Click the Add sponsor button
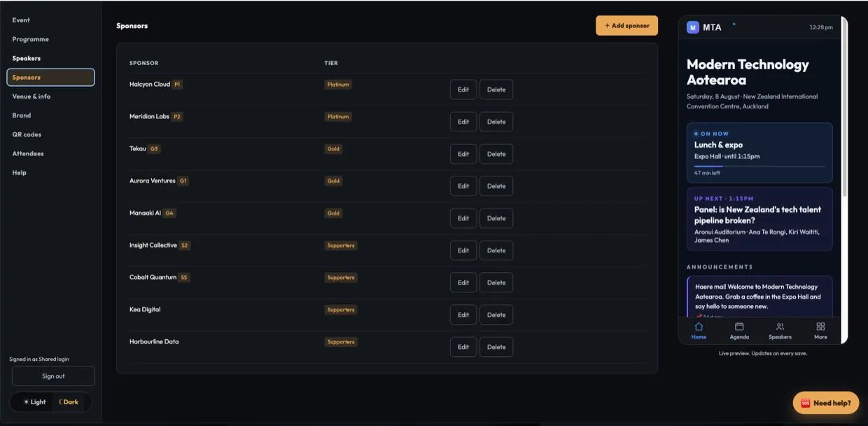This screenshot has width=868, height=426. pyautogui.click(x=626, y=25)
